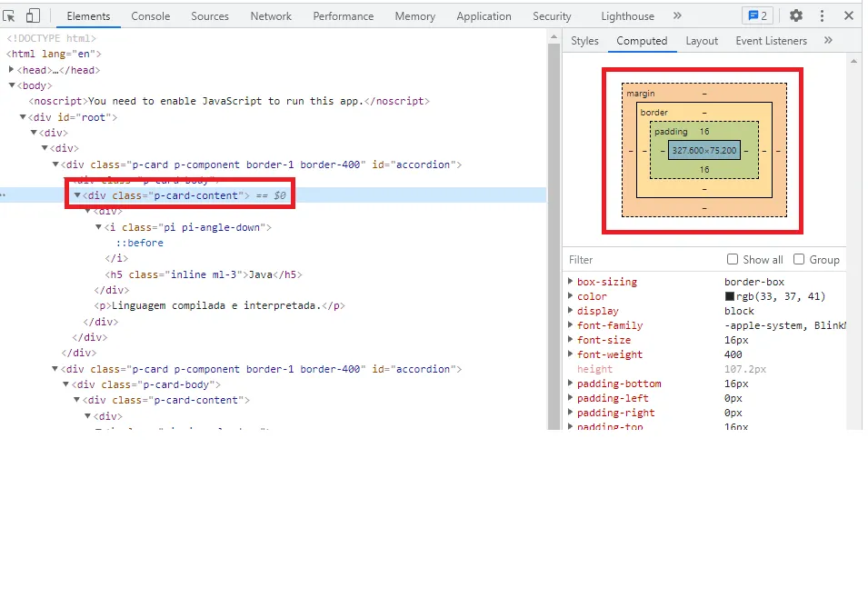Image resolution: width=868 pixels, height=608 pixels.
Task: Open the DevTools settings gear
Action: [795, 15]
